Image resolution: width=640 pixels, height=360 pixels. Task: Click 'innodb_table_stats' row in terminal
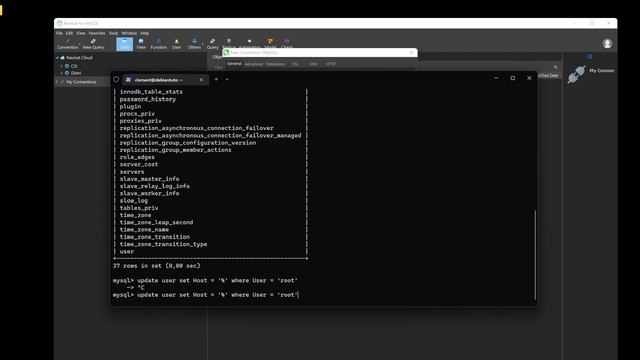click(x=151, y=92)
